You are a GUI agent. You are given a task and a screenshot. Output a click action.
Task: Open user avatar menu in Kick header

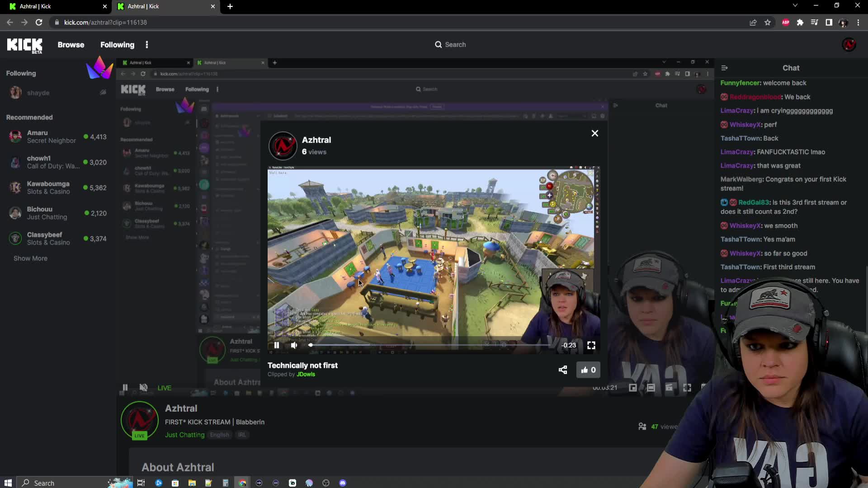coord(849,45)
